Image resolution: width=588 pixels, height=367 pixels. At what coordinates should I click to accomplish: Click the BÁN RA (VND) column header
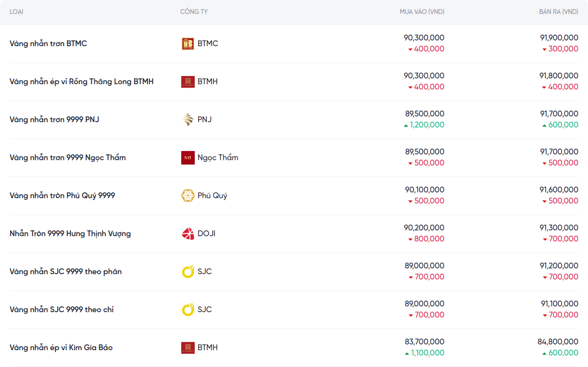[558, 12]
